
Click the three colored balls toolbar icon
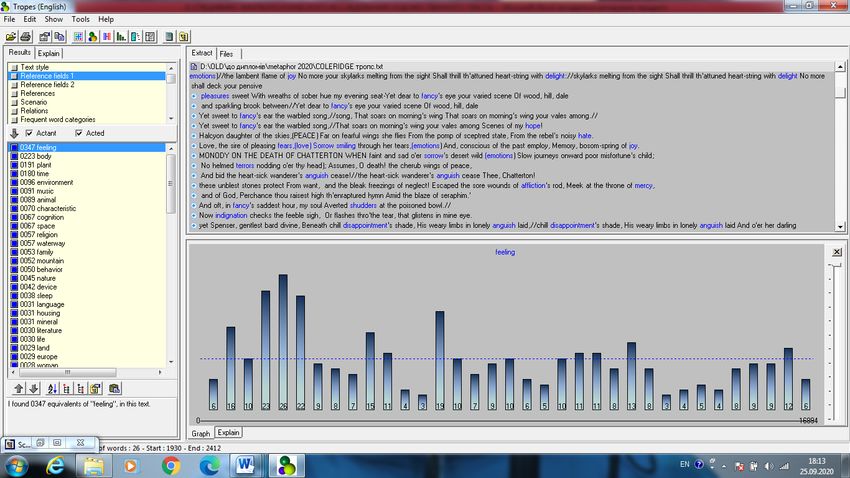point(93,37)
